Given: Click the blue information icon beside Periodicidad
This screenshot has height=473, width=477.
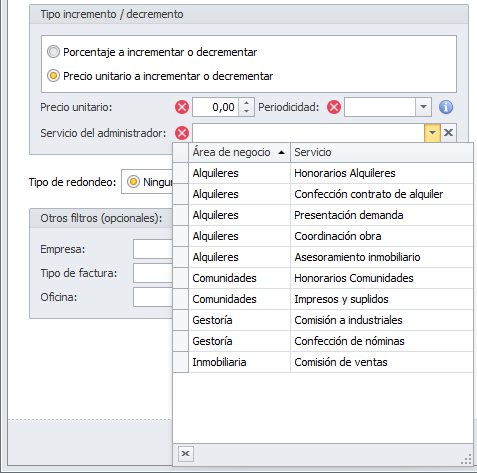Looking at the screenshot, I should click(x=446, y=107).
